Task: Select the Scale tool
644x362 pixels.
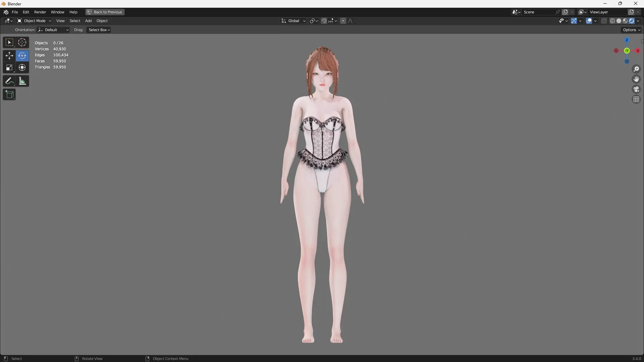Action: pos(9,67)
